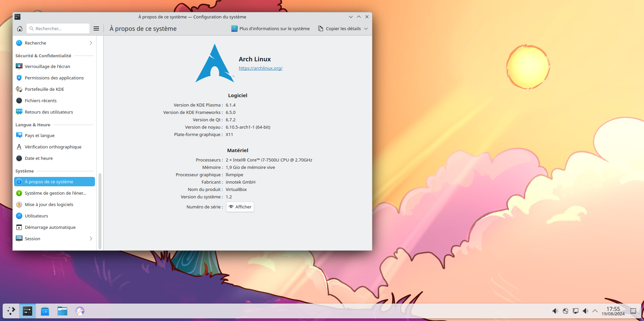The width and height of the screenshot is (644, 321).
Task: Open Système de gestion de l'énergie settings
Action: tap(54, 193)
